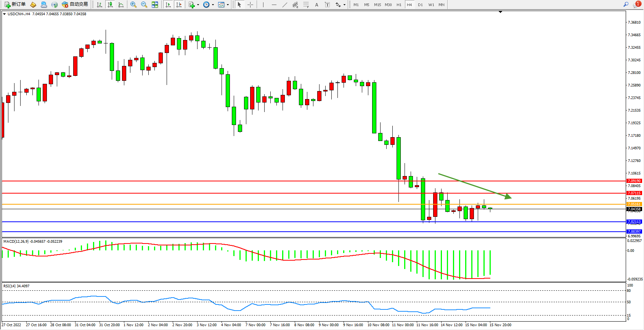This screenshot has height=330, width=644.
Task: Switch timeframe to D1
Action: [x=420, y=5]
